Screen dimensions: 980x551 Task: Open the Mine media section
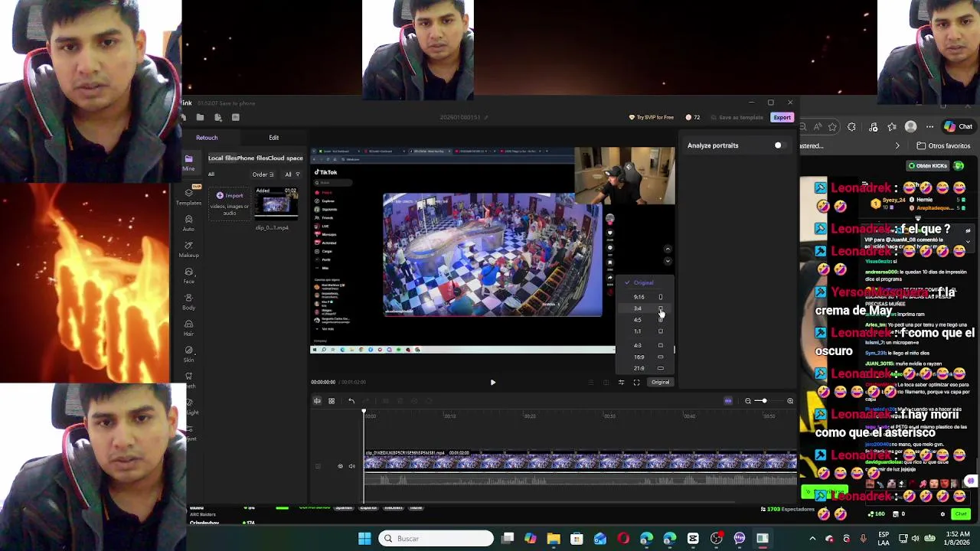pyautogui.click(x=188, y=162)
